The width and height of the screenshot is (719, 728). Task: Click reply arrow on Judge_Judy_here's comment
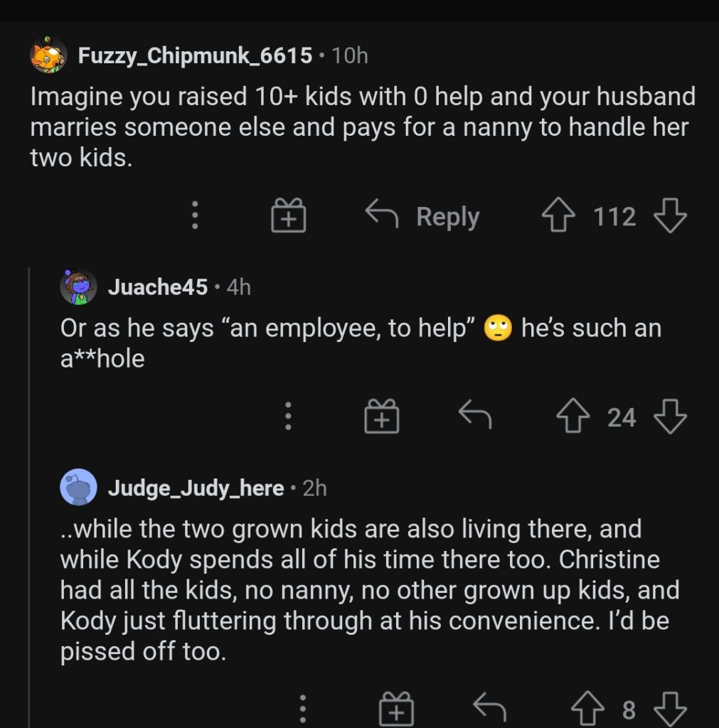(x=490, y=709)
